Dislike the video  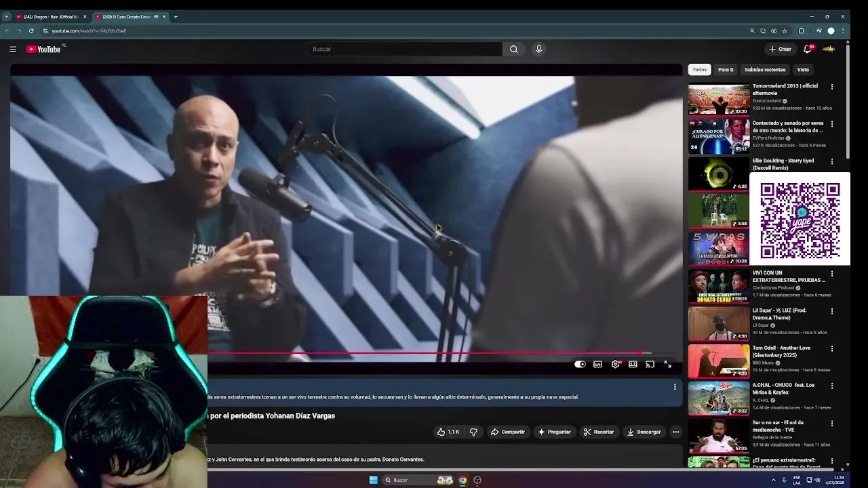coord(473,432)
